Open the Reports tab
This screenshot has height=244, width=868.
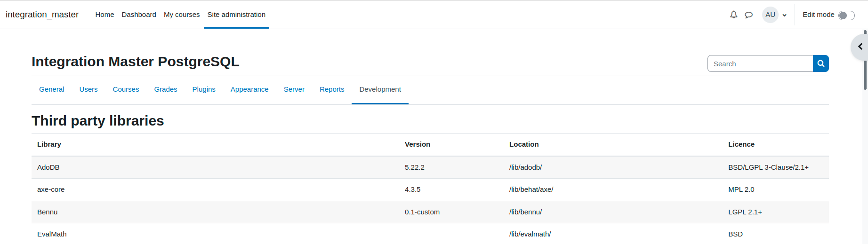click(x=332, y=89)
